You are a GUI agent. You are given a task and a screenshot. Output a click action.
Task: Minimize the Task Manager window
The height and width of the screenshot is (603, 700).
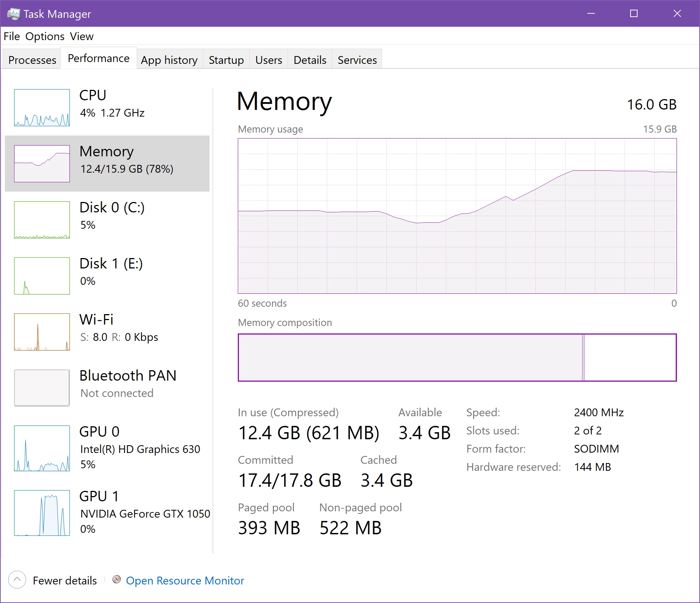[x=591, y=13]
